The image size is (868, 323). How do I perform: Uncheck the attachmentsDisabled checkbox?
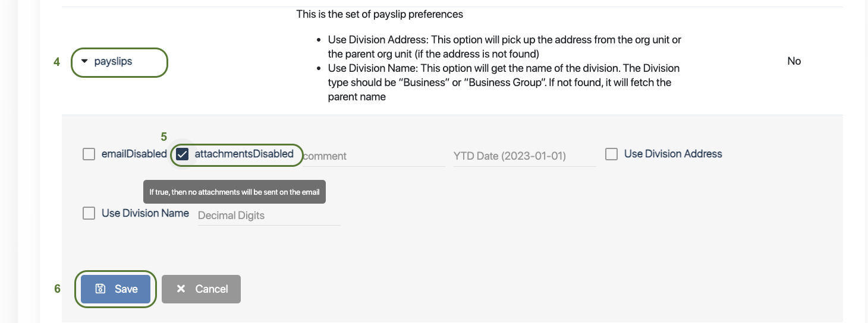pos(183,154)
